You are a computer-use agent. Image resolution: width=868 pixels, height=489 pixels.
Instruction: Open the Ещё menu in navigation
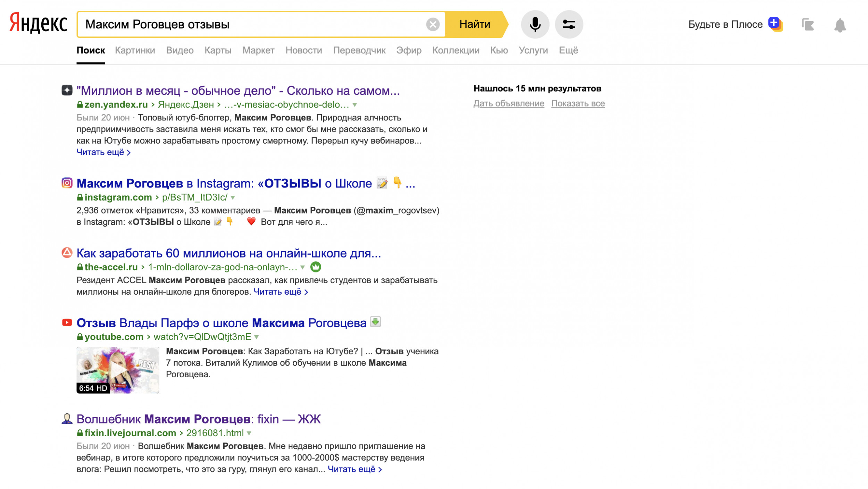coord(568,50)
